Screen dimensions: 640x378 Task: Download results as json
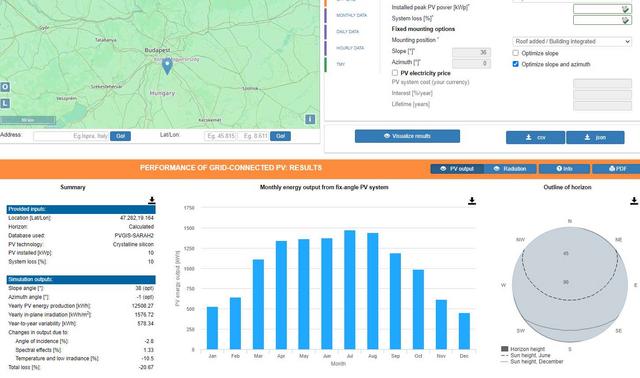click(595, 138)
